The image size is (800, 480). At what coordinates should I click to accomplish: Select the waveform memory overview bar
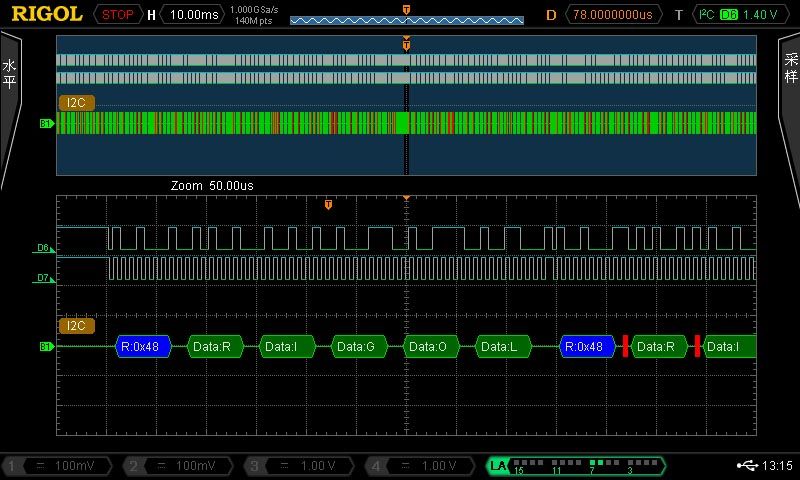click(406, 20)
